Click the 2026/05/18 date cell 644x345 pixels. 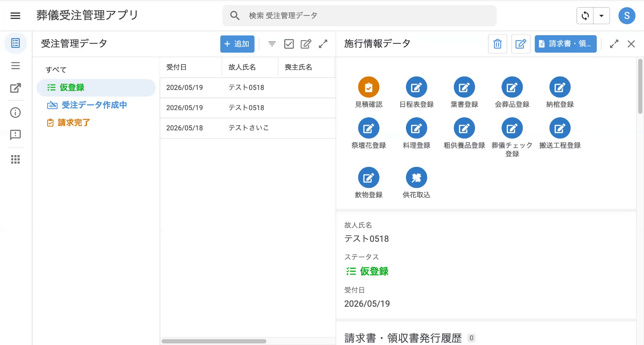[184, 128]
